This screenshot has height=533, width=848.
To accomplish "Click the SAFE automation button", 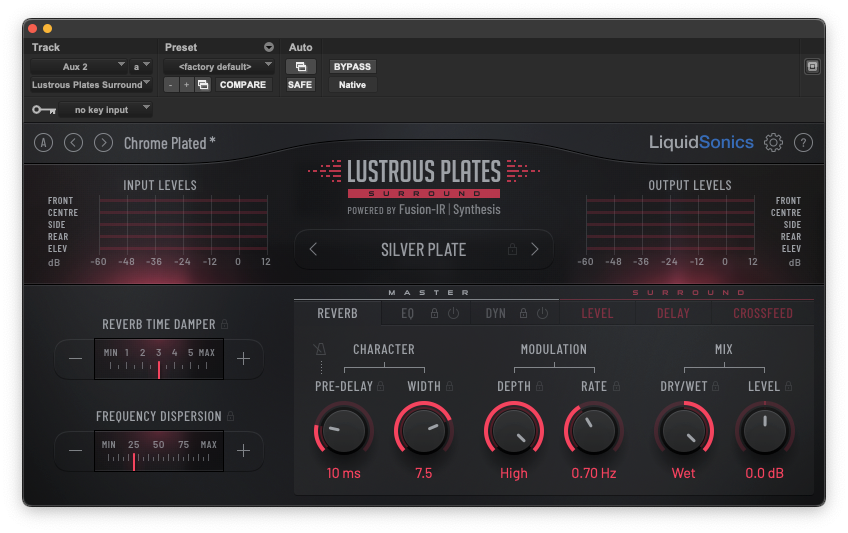I will point(300,85).
